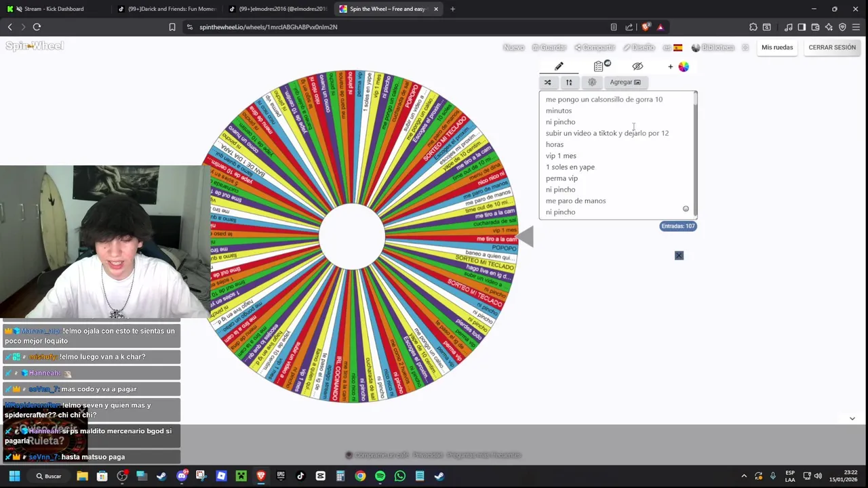Click the '1 soles en yape' entry
868x488 pixels.
(570, 167)
